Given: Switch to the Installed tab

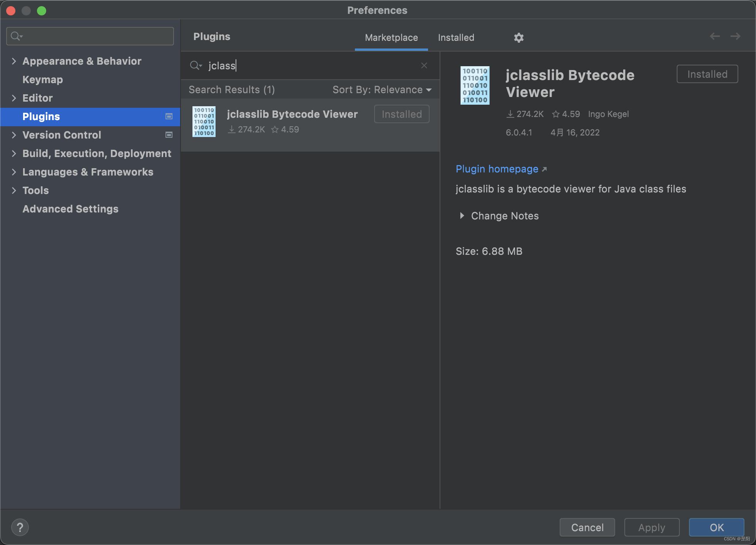Looking at the screenshot, I should click(x=455, y=37).
